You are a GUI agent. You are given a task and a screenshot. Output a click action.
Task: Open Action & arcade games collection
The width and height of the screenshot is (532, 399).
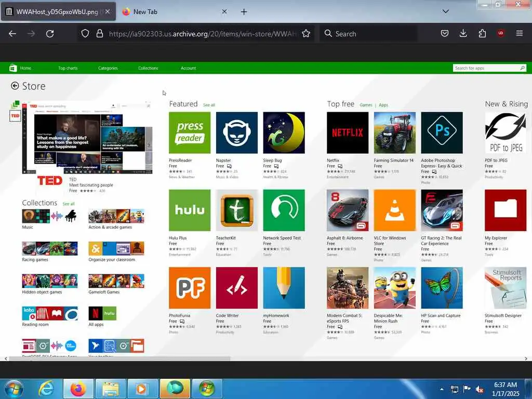[x=116, y=219]
